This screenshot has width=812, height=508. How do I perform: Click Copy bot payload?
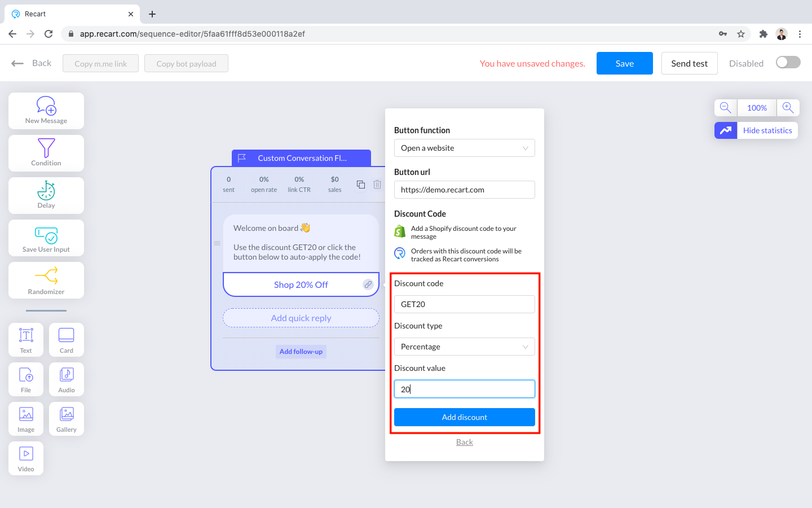(x=187, y=63)
